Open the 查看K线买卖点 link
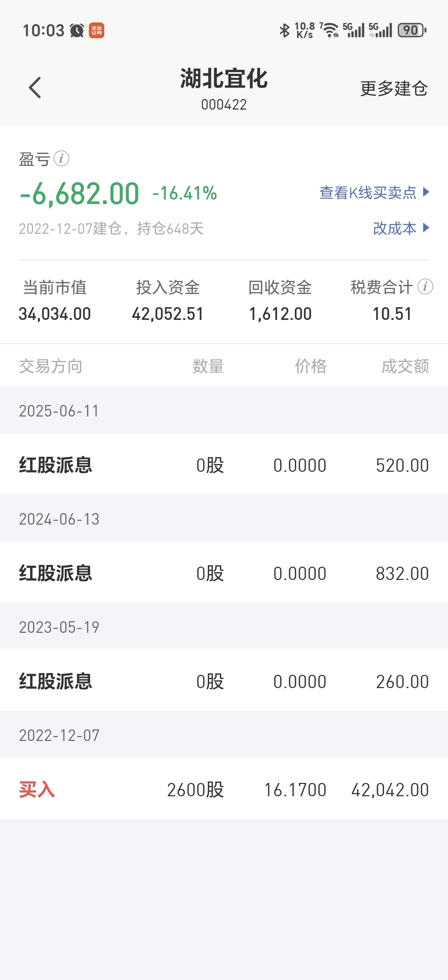The width and height of the screenshot is (448, 980). [368, 192]
